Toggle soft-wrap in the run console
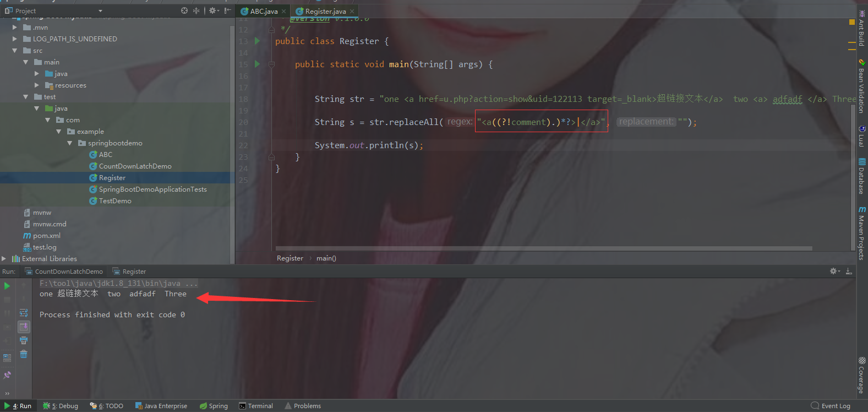Image resolution: width=868 pixels, height=412 pixels. [x=24, y=313]
